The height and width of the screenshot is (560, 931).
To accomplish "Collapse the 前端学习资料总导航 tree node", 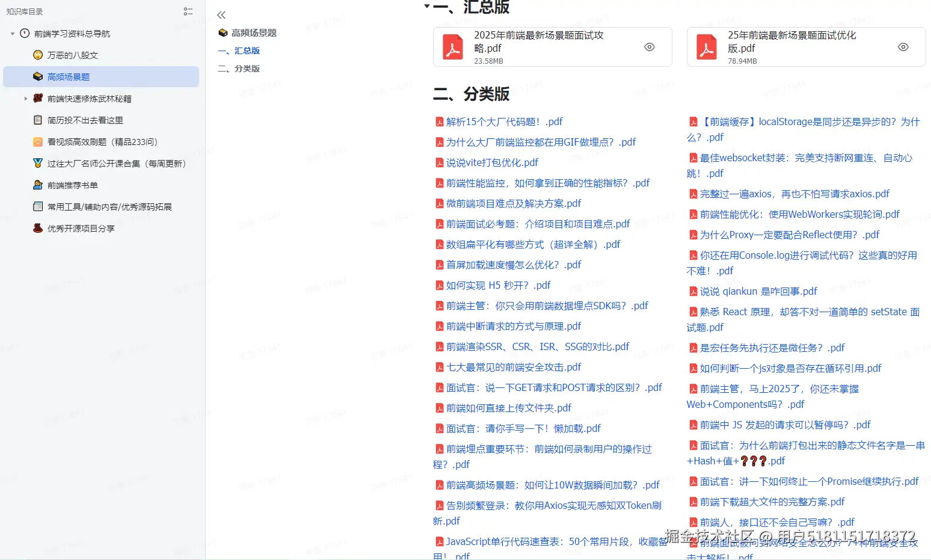I will pos(12,34).
